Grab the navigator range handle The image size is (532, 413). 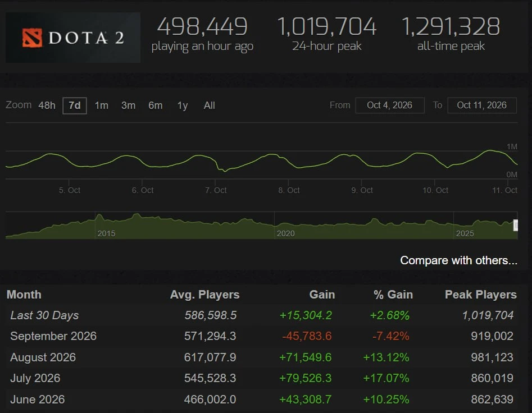click(x=515, y=226)
